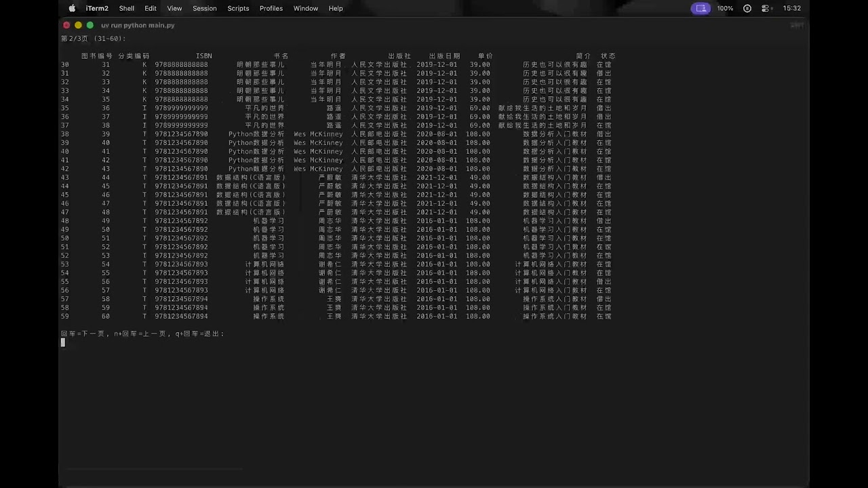This screenshot has height=488, width=868.
Task: Open the View menu
Action: point(174,8)
